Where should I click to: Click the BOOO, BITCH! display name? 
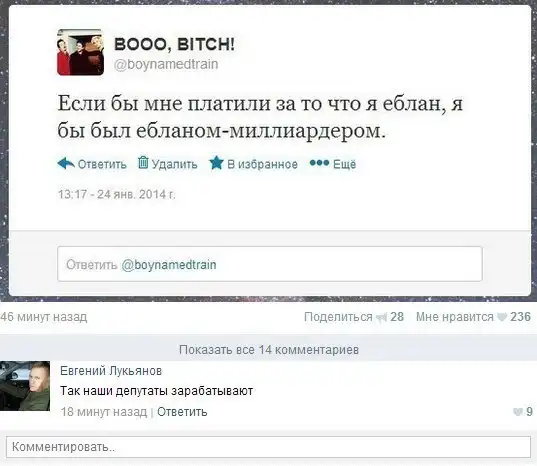(x=174, y=44)
